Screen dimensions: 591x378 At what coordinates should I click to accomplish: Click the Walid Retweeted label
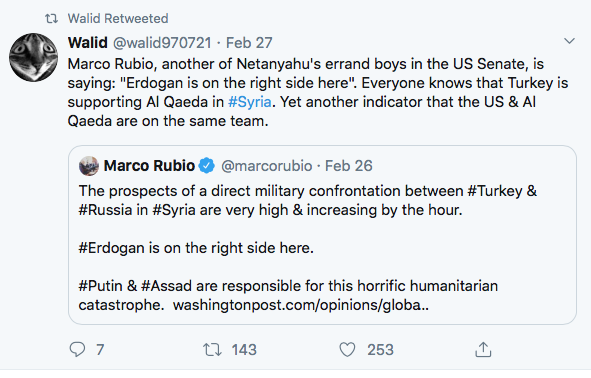pos(118,18)
